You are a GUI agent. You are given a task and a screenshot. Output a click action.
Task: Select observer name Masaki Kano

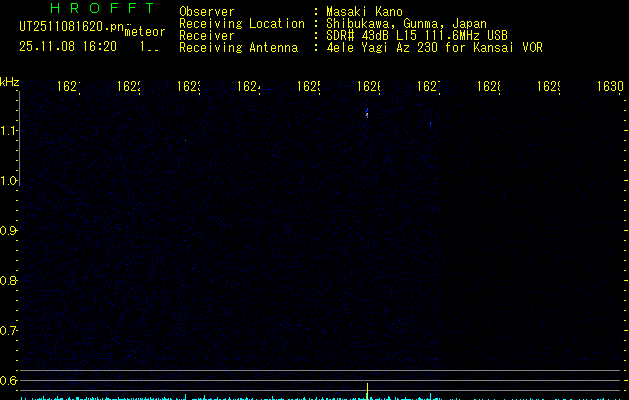[364, 11]
